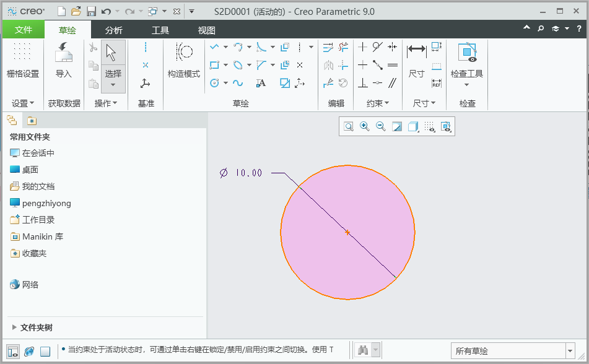Toggle Construction Mode (构造模式)
The image size is (589, 364).
184,60
